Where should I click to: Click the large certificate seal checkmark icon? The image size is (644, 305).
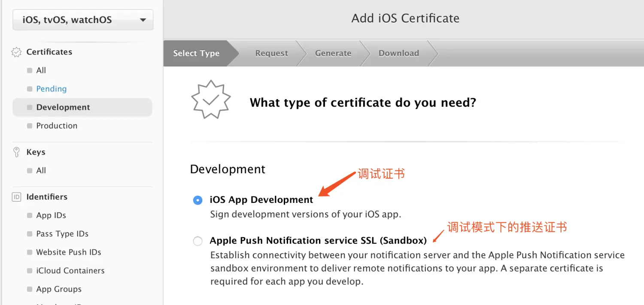point(211,100)
